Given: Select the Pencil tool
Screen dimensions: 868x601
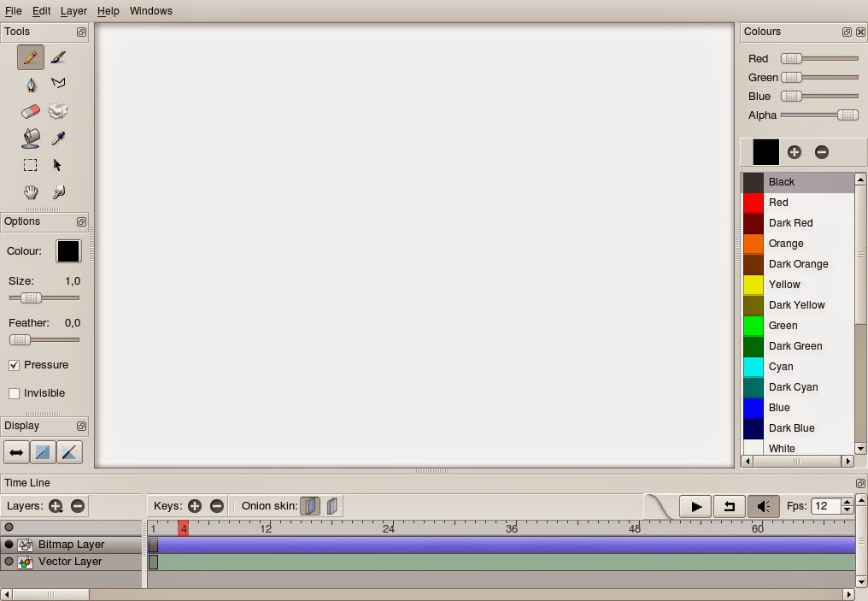Looking at the screenshot, I should click(31, 57).
